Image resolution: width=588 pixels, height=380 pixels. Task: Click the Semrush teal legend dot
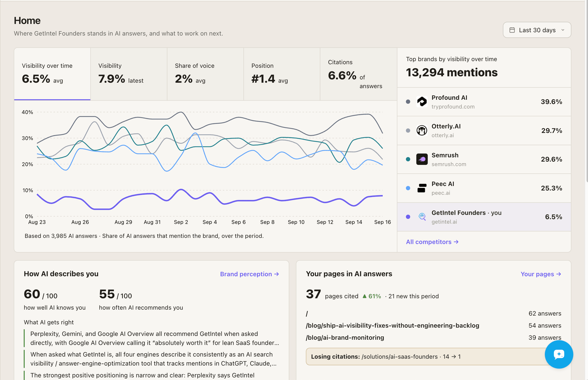pos(408,159)
